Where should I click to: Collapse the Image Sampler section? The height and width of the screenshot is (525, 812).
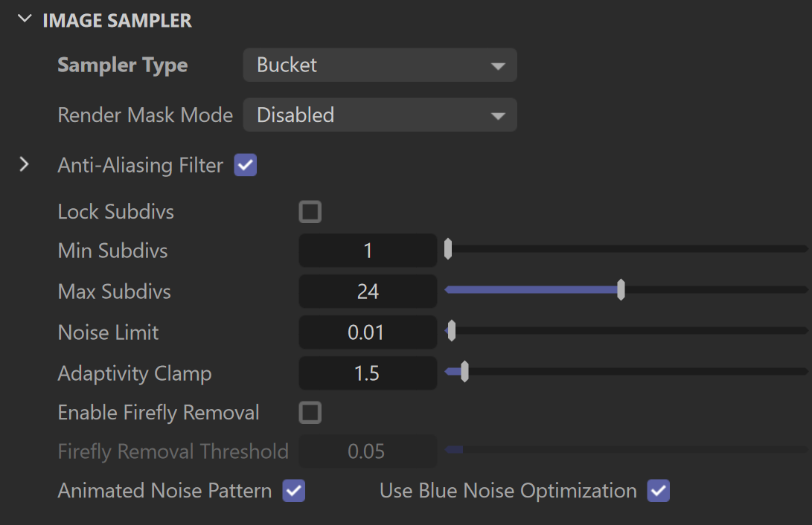click(25, 19)
